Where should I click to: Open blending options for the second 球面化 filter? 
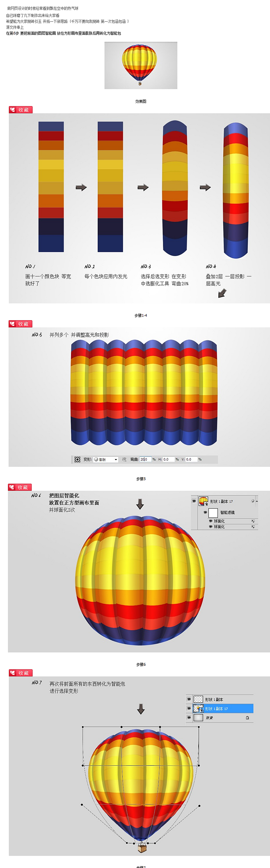(253, 526)
